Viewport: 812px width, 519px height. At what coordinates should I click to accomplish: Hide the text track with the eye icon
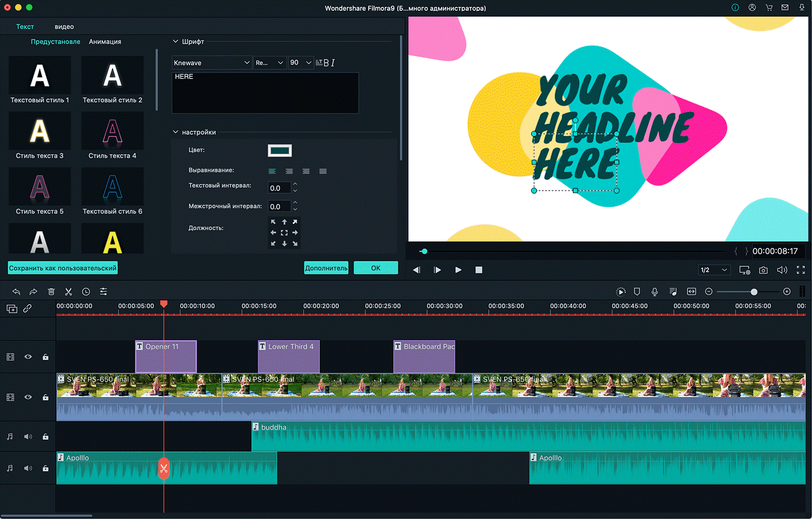click(28, 357)
